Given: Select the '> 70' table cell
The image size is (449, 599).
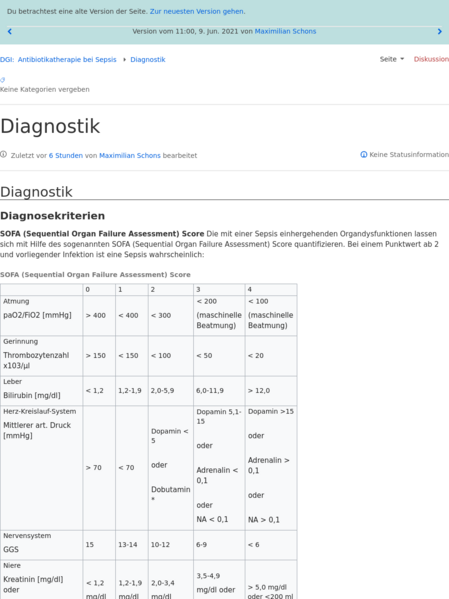Looking at the screenshot, I should [x=99, y=468].
